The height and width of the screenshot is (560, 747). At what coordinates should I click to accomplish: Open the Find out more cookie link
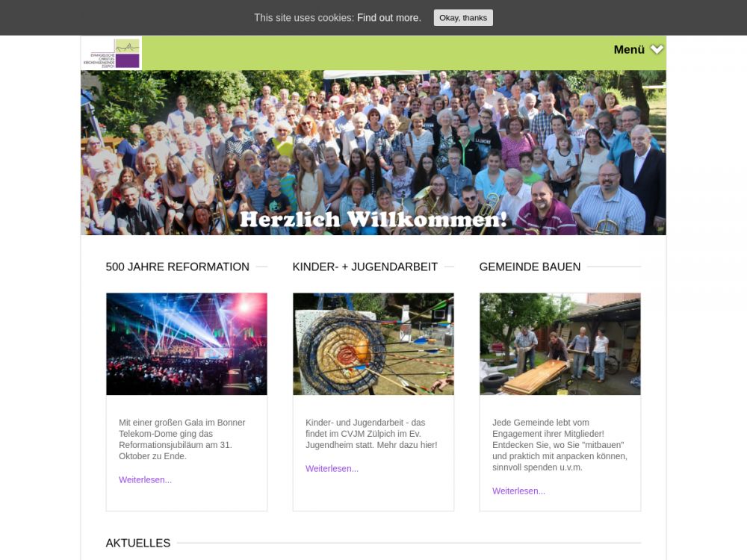[388, 18]
